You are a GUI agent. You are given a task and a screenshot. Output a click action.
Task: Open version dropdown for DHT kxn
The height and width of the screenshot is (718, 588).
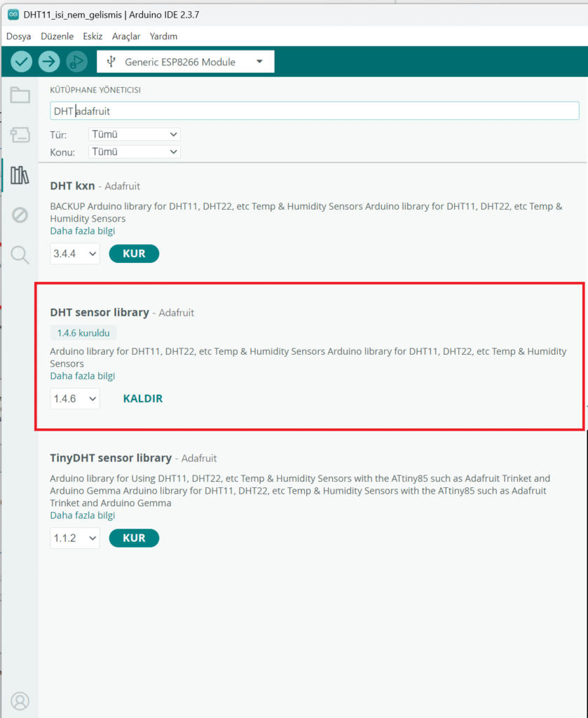(74, 254)
